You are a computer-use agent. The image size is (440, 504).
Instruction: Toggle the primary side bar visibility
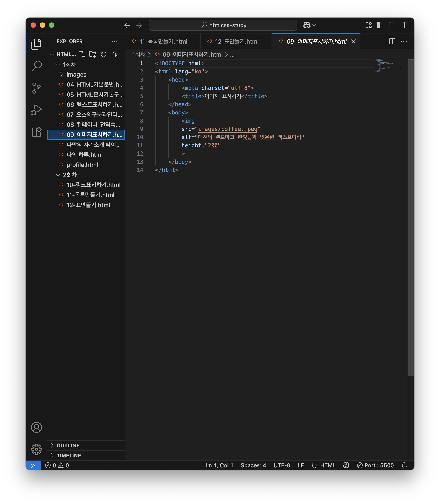(380, 25)
